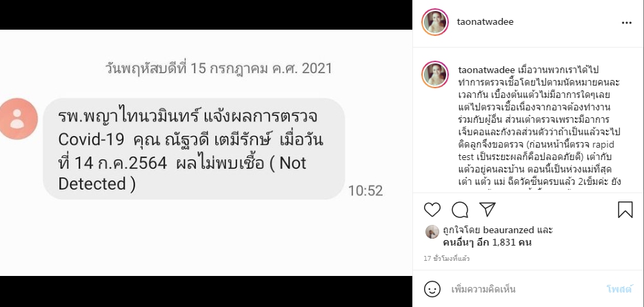Image resolution: width=644 pixels, height=307 pixels.
Task: Save the post with the bookmark icon
Action: [625, 210]
